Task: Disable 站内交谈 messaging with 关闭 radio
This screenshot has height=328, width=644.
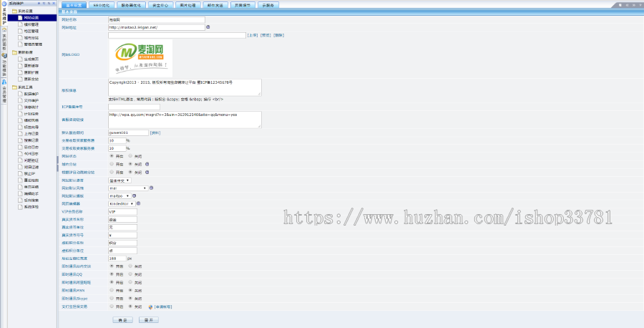Action: coord(130,266)
